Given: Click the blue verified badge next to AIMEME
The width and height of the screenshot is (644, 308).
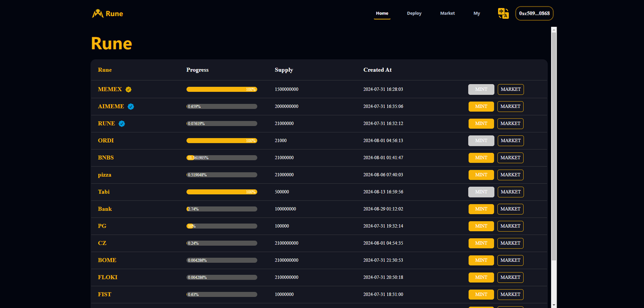Looking at the screenshot, I should (x=131, y=106).
